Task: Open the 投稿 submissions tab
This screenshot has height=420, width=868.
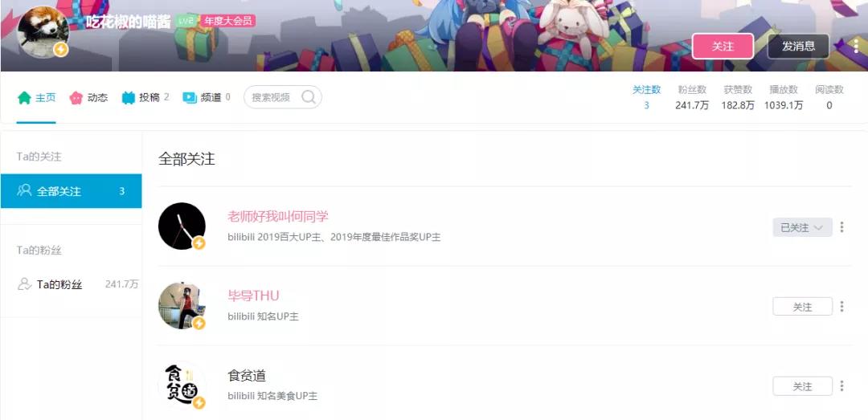Action: pos(145,97)
